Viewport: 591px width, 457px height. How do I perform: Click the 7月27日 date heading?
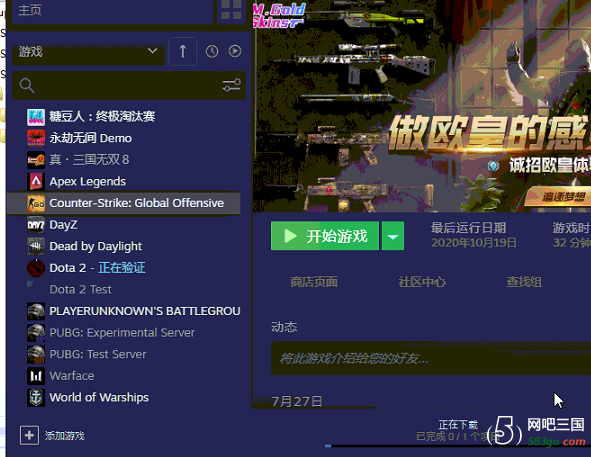pos(297,402)
